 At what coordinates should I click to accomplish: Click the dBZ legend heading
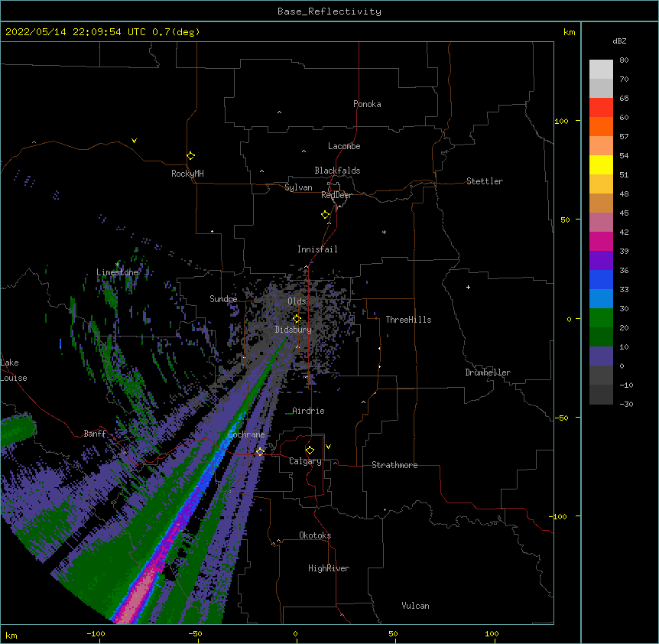pyautogui.click(x=619, y=41)
